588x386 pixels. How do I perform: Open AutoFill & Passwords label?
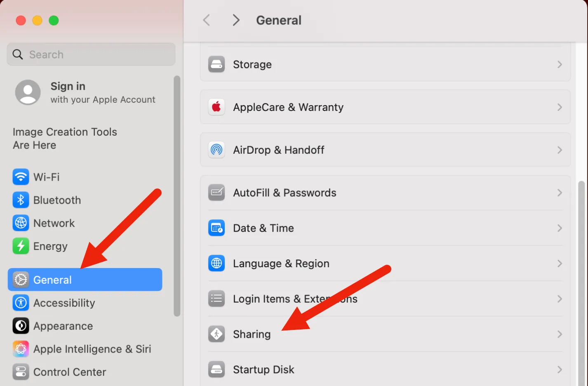(x=285, y=193)
